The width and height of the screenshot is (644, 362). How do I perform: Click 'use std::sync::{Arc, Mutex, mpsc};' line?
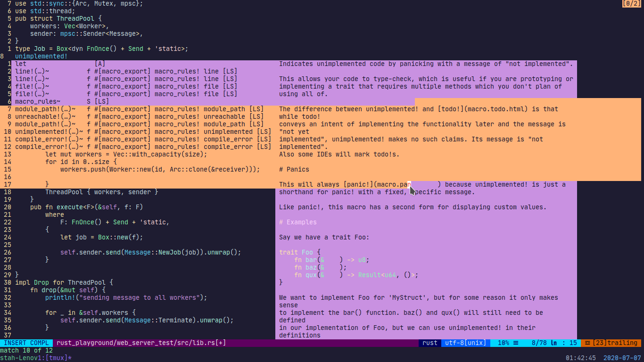79,3
